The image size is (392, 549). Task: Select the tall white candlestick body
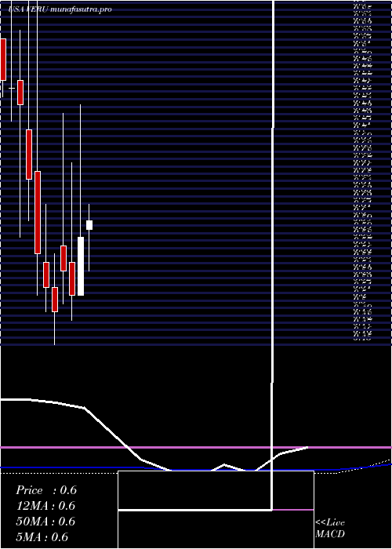point(81,266)
